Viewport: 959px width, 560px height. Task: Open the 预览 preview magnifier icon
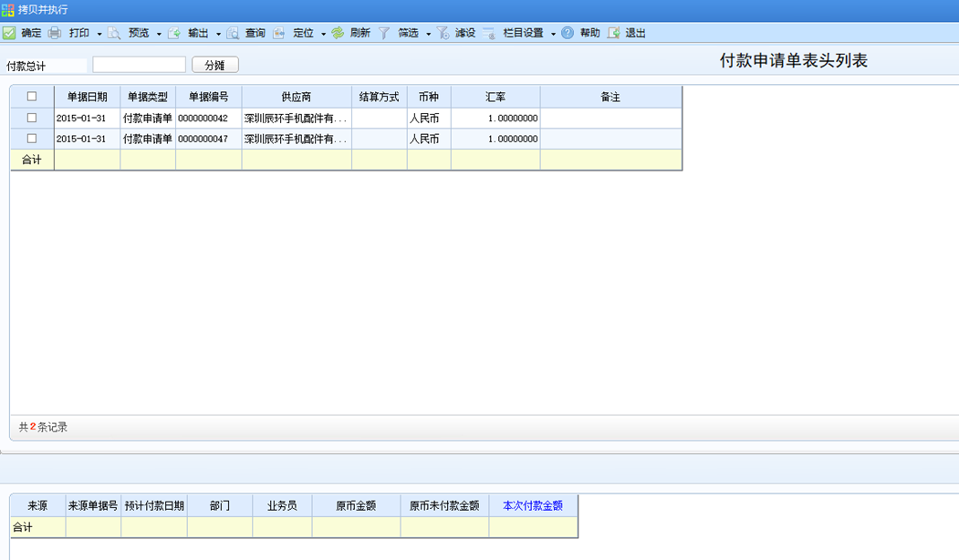[x=114, y=33]
